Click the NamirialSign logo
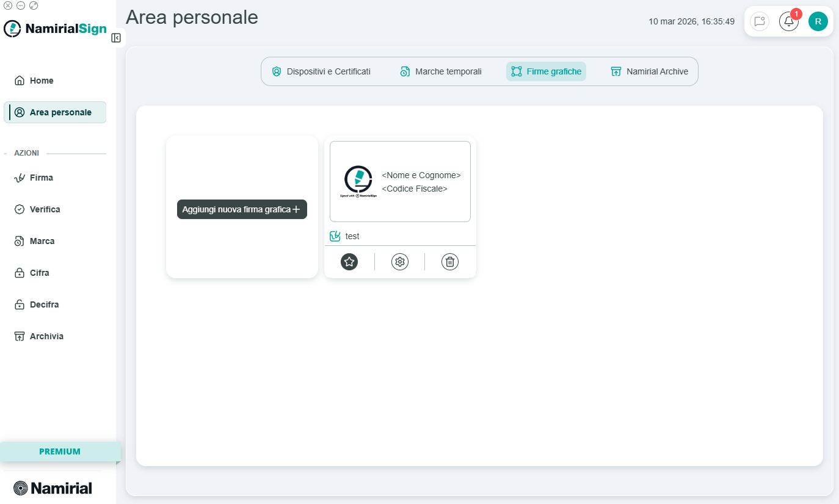 (x=55, y=29)
